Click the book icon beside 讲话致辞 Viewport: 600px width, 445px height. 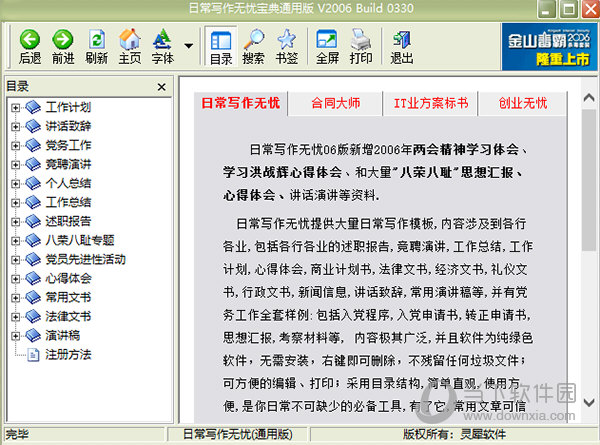coord(33,126)
